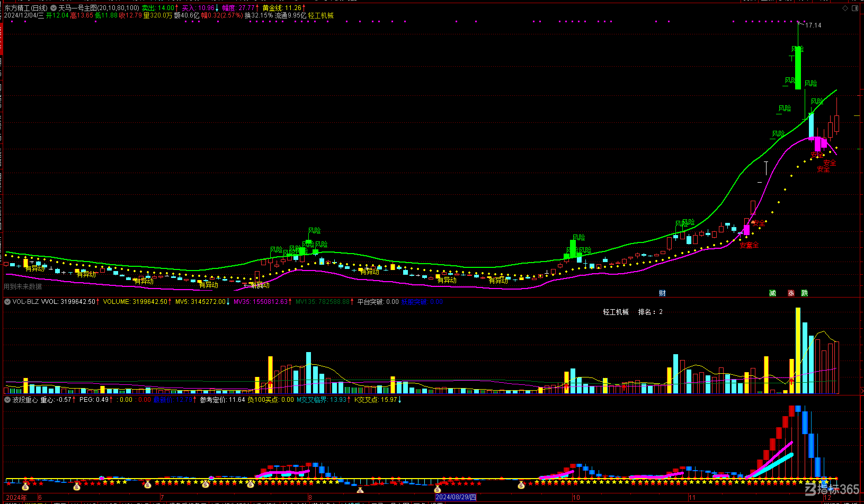Click the stock name 东方精工(日线)
864x504 pixels.
point(26,8)
